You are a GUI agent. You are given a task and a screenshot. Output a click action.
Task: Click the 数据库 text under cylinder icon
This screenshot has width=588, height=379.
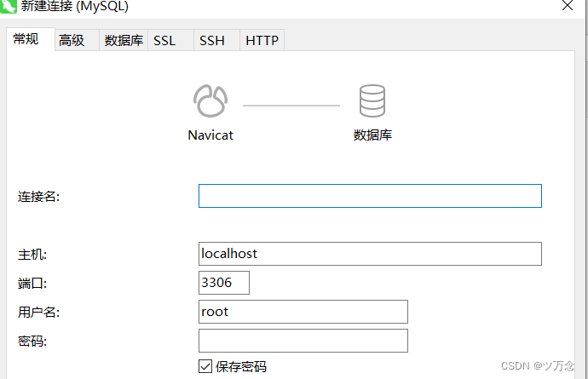pos(372,135)
